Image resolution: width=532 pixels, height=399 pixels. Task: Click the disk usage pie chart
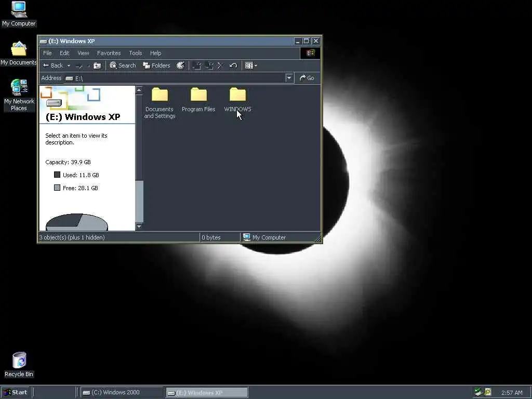click(x=77, y=222)
